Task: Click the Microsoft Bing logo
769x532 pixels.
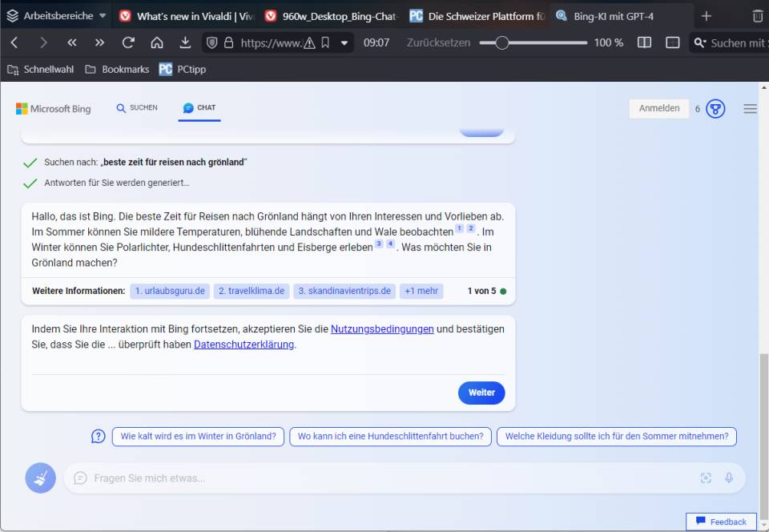Action: [x=54, y=109]
